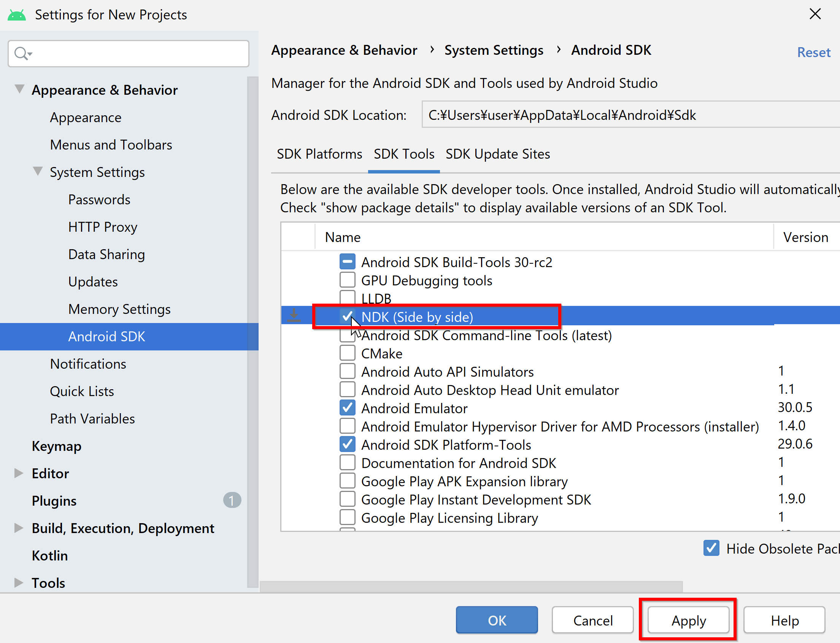Collapse the Appearance & Behavior tree node
This screenshot has width=840, height=643.
click(x=19, y=89)
